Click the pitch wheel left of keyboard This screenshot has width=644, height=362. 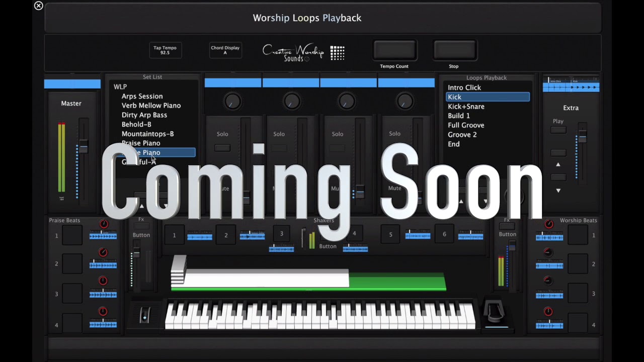[145, 315]
